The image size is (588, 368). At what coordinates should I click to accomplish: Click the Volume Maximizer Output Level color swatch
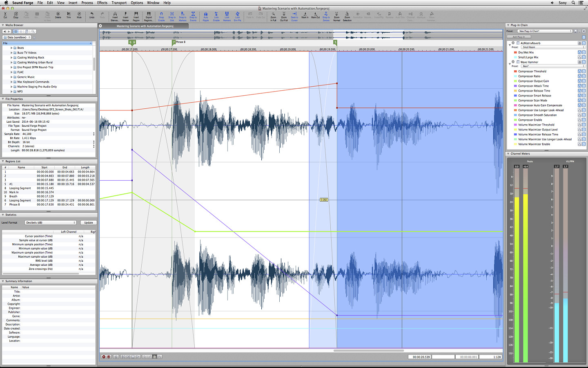[x=515, y=130]
